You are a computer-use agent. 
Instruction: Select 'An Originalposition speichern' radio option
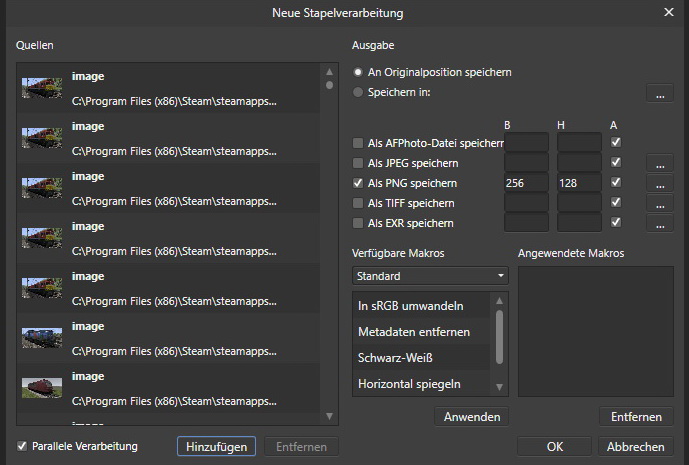tap(358, 73)
